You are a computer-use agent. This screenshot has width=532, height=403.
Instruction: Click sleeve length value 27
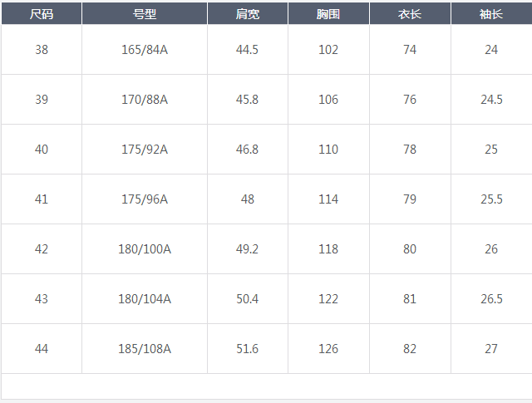pyautogui.click(x=491, y=349)
